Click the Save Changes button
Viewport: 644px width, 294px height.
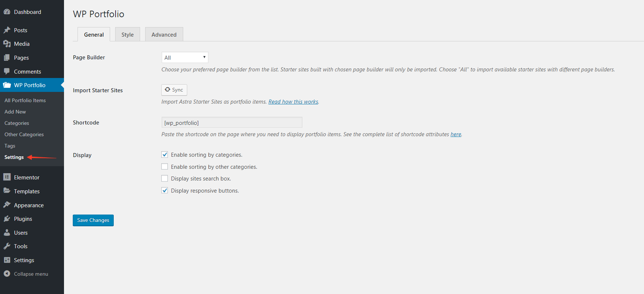(93, 220)
